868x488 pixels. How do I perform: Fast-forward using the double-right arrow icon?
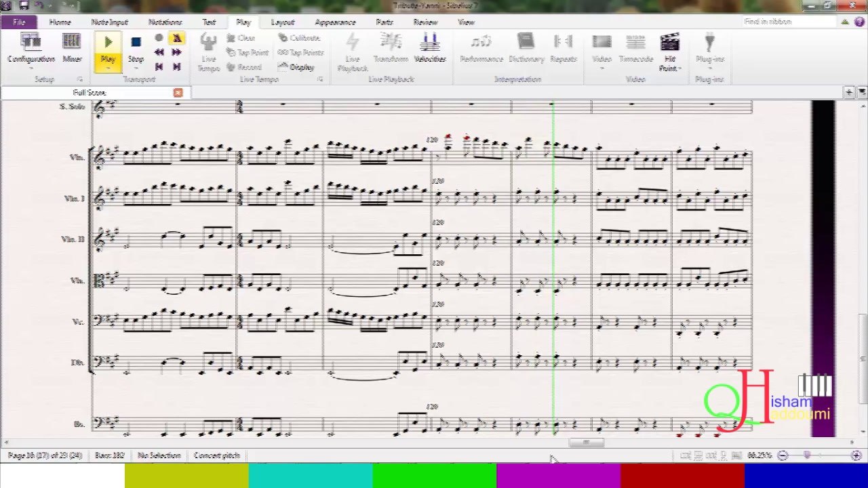point(176,52)
